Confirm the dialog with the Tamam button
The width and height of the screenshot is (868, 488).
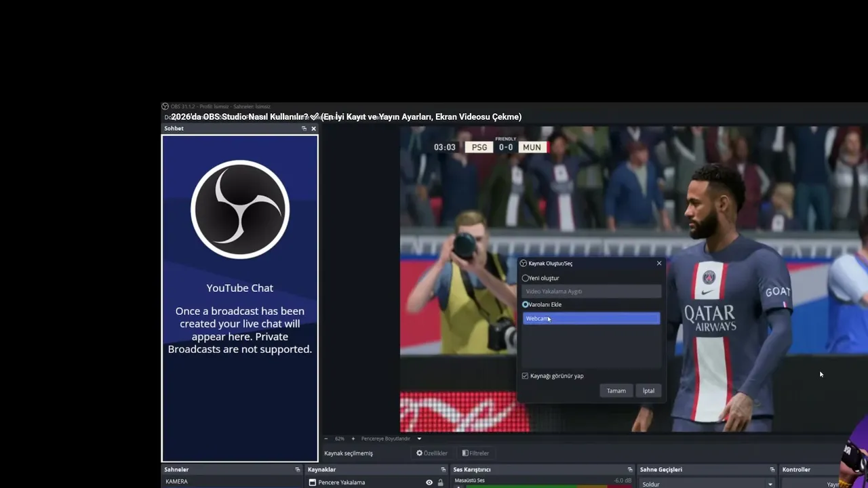point(616,390)
